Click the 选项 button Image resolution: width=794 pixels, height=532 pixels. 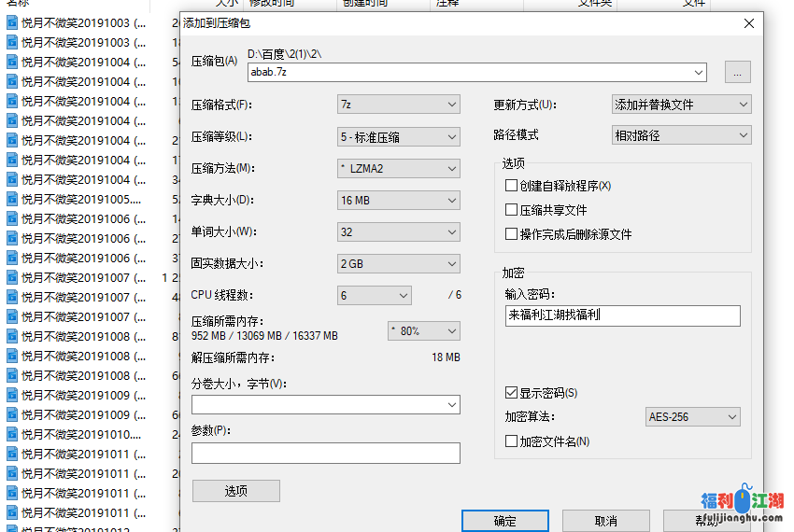pyautogui.click(x=235, y=491)
